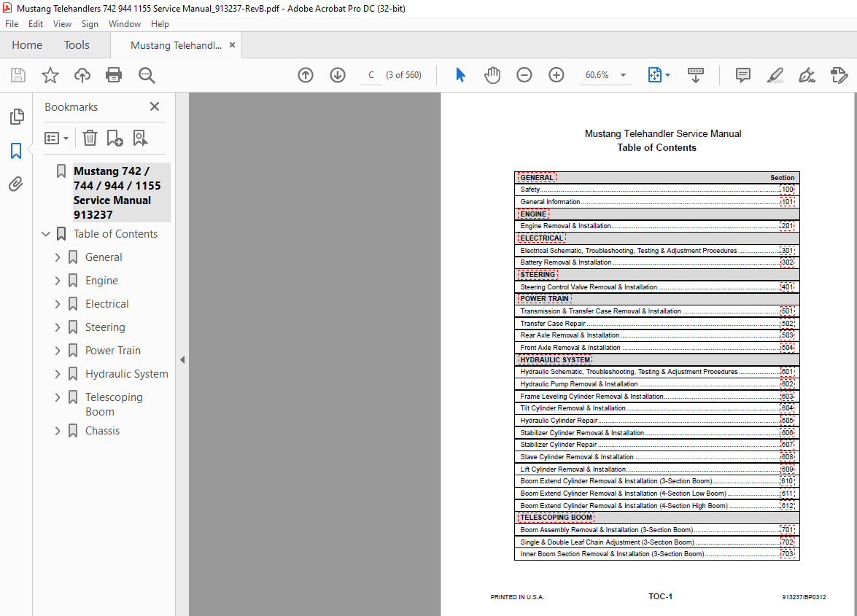The image size is (857, 616).
Task: Follow POWER TRAIN heading link
Action: [x=544, y=299]
